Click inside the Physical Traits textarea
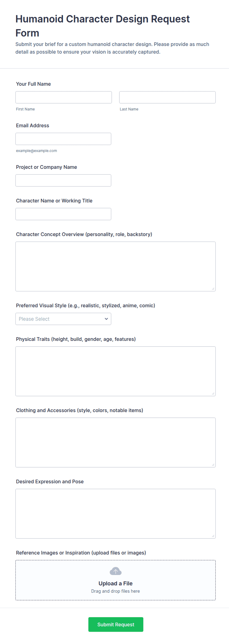229x644 pixels. pyautogui.click(x=115, y=371)
